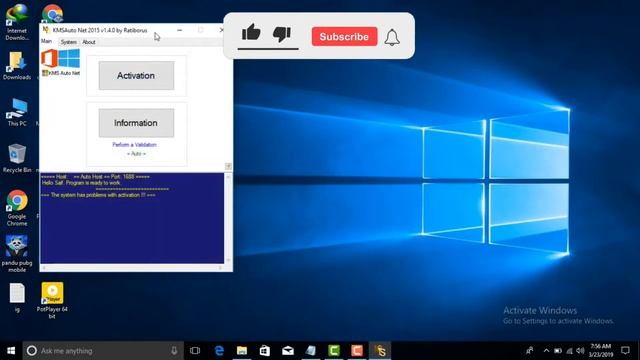Open Internet Download Manager desktop icon
Image resolution: width=640 pixels, height=360 pixels.
coord(17,22)
